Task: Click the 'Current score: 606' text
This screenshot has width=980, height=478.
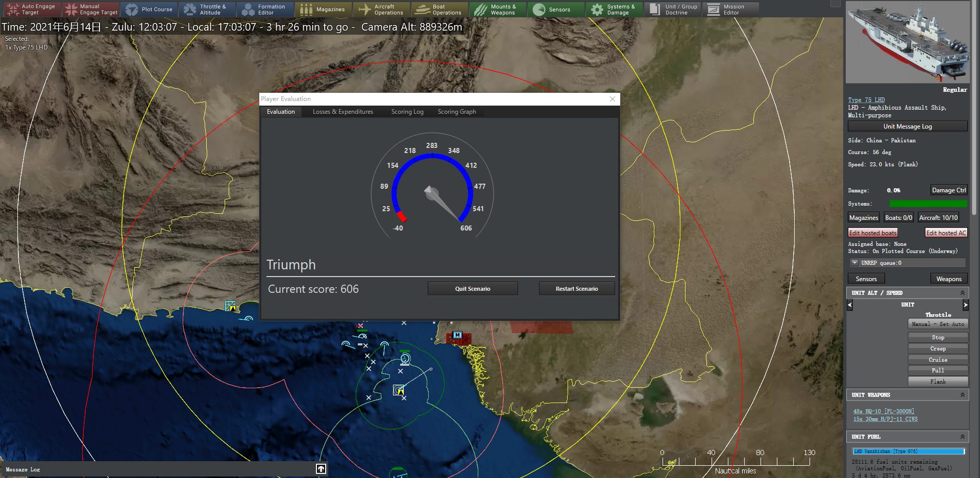Action: pyautogui.click(x=313, y=289)
